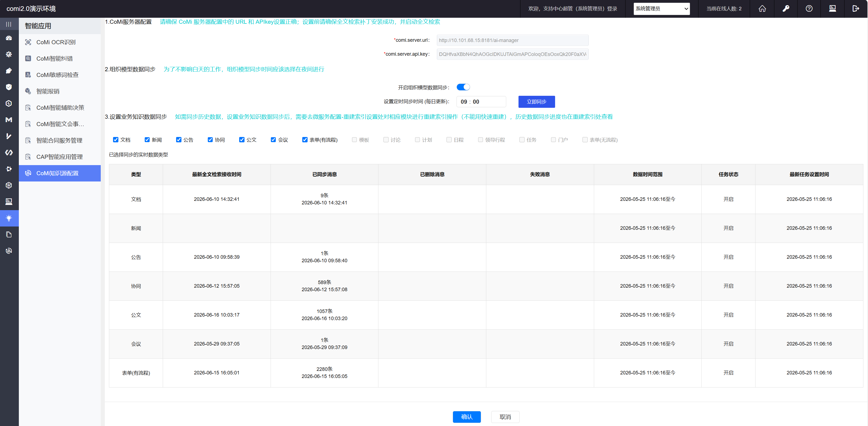868x426 pixels.
Task: Click the 2026-06-12 15:57:05 cell in 协同 row
Action: point(217,286)
